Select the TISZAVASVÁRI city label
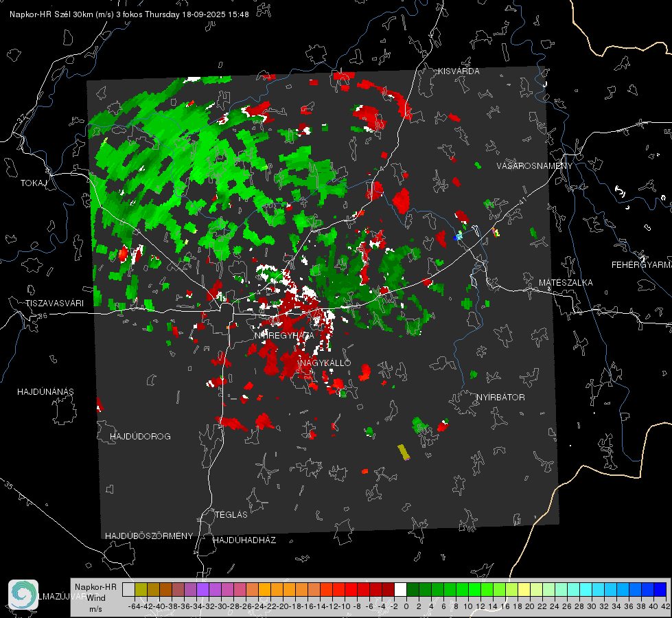672x618 pixels. 54,304
